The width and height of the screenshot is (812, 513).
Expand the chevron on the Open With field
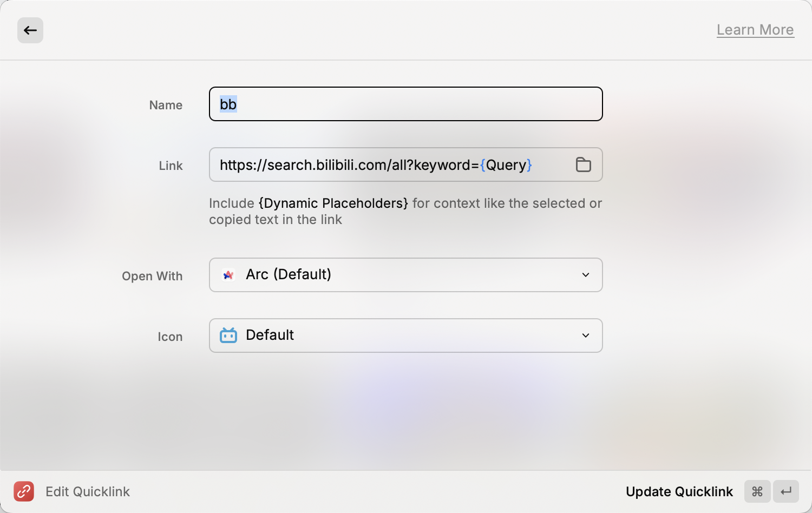coord(585,275)
